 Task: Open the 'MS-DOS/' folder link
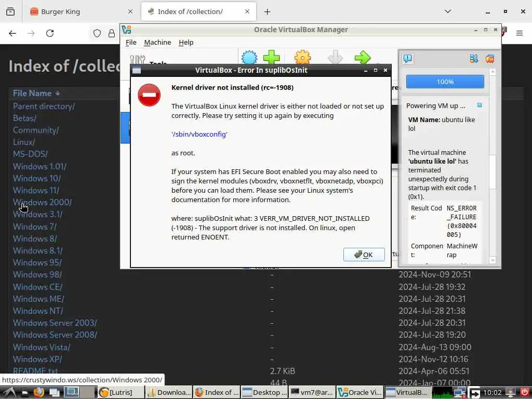pyautogui.click(x=30, y=154)
